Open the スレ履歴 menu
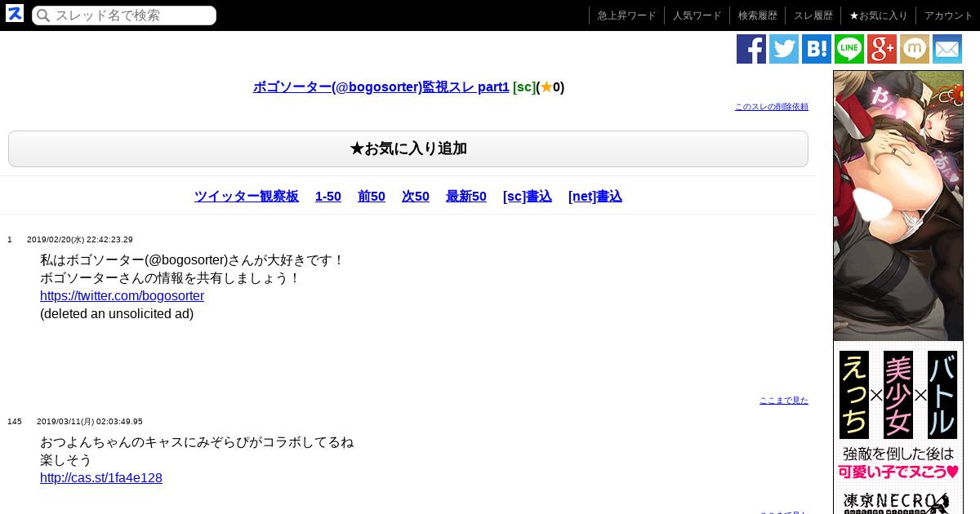 tap(813, 16)
